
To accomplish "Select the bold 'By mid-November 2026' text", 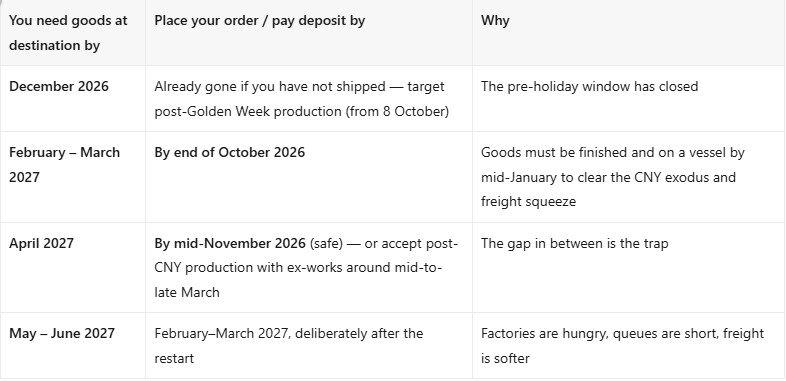I will [x=230, y=243].
